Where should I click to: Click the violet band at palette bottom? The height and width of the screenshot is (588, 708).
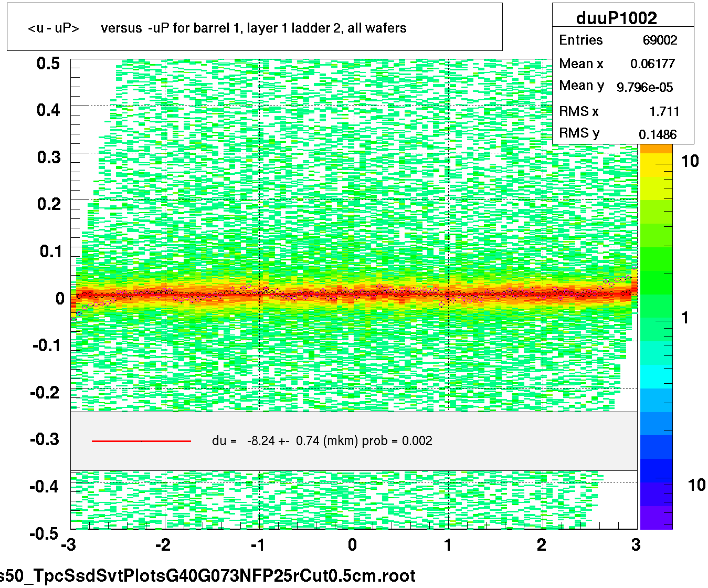[656, 518]
